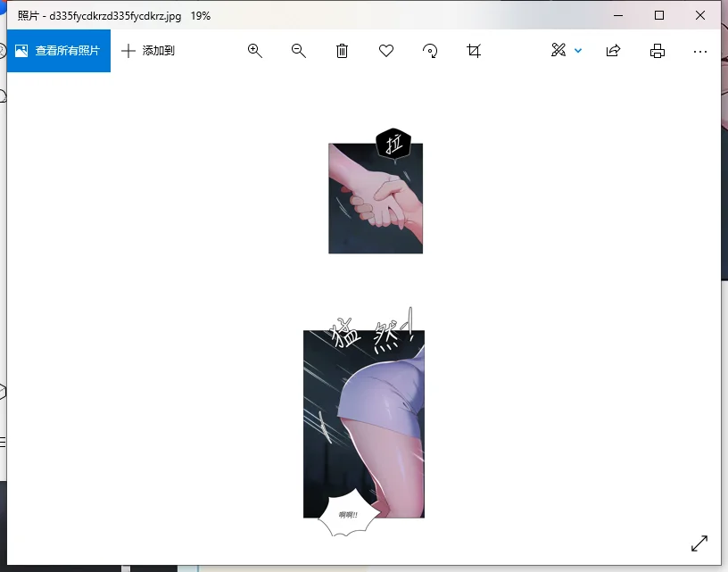Enter fullscreen with the diagonal arrows icon
The image size is (728, 572).
[x=699, y=543]
